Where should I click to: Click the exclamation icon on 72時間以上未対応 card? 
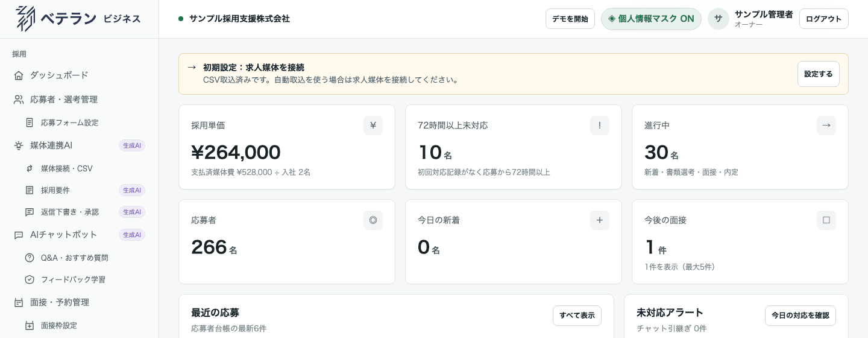(x=600, y=126)
